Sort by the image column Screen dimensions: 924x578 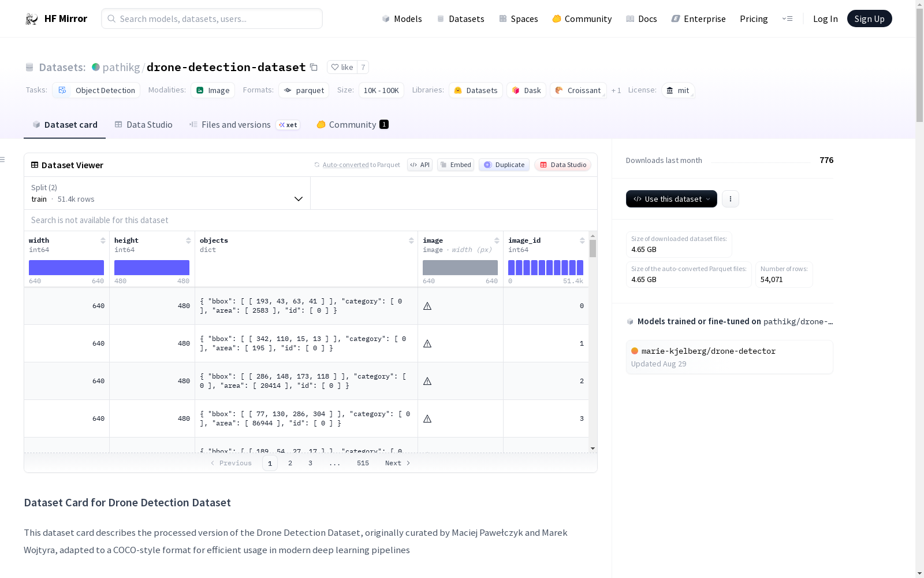497,240
